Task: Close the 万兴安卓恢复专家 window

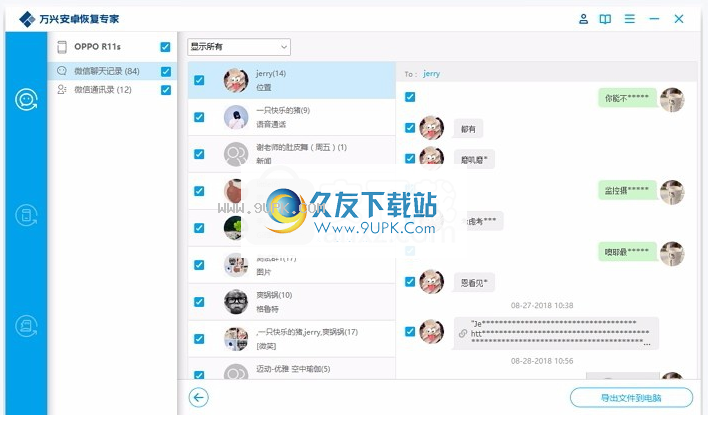Action: click(x=679, y=19)
